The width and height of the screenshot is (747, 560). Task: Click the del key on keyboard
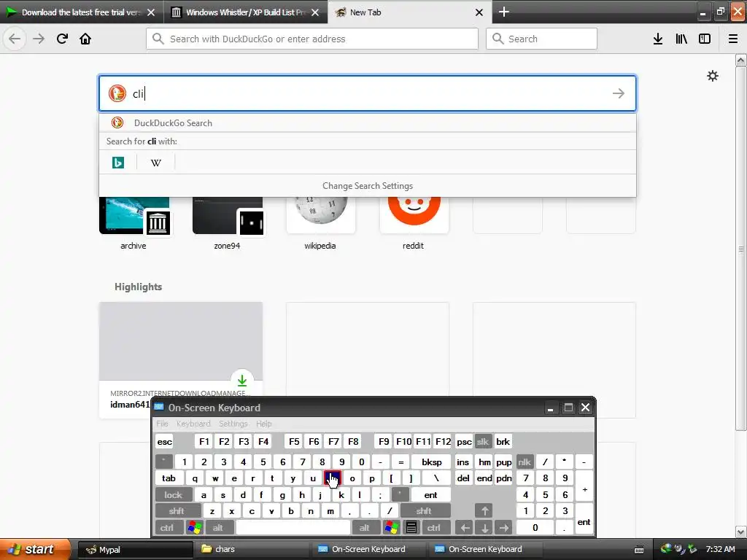tap(463, 478)
